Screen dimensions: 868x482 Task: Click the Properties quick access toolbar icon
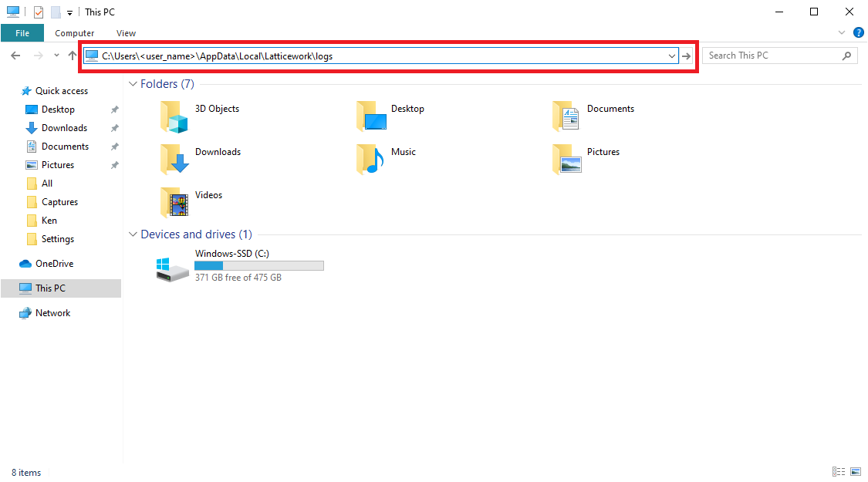39,12
